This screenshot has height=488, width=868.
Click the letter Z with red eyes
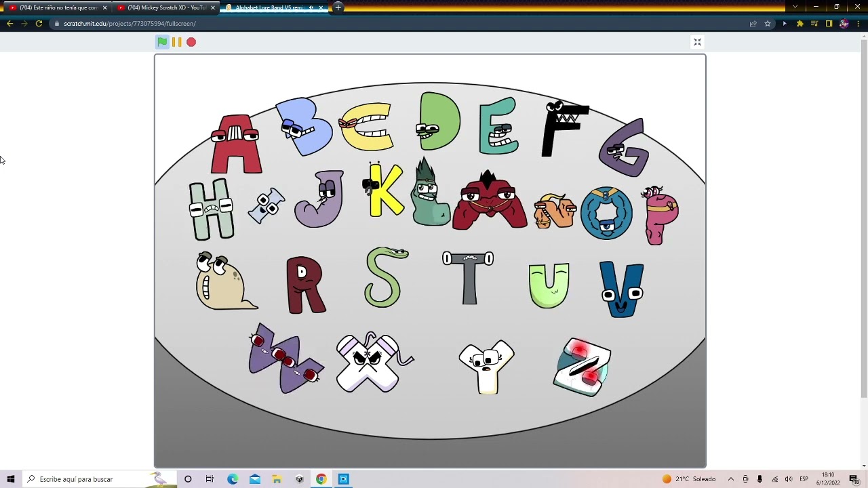(x=583, y=367)
